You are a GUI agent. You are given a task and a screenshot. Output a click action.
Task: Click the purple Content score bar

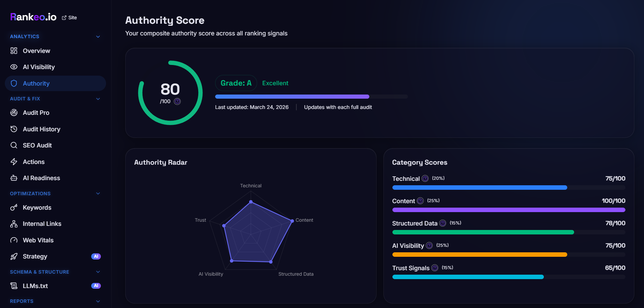[509, 210]
